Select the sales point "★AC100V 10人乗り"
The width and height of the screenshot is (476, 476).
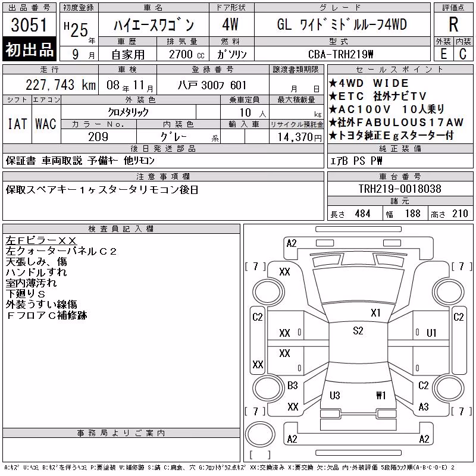(x=387, y=109)
